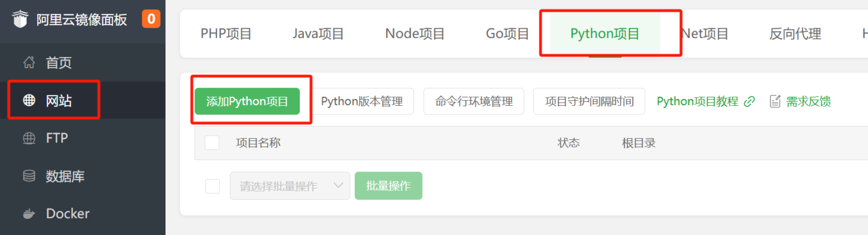Expand the 请选择批量操作 dropdown
This screenshot has width=868, height=235.
290,186
